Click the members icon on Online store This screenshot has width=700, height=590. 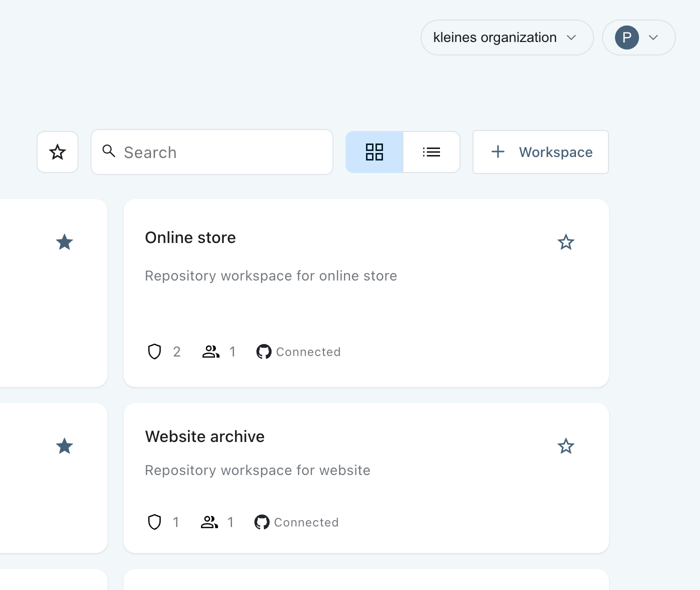click(x=211, y=351)
